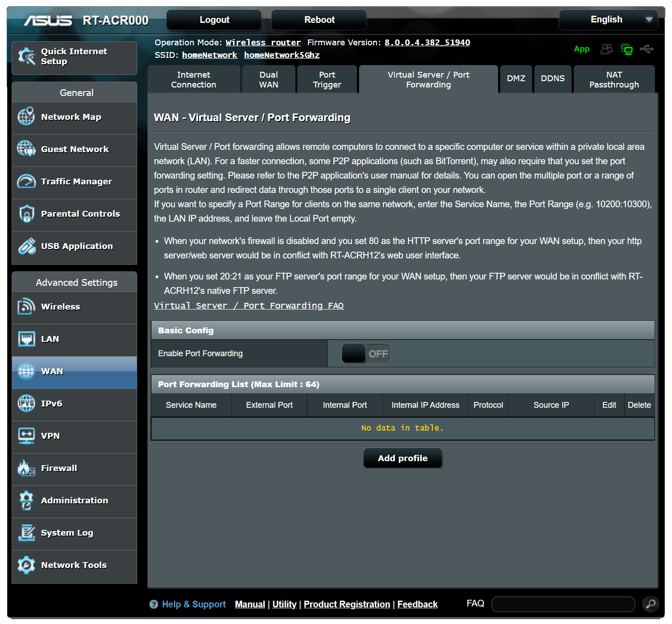Open the Firewall icon in the sidebar
The height and width of the screenshot is (624, 672).
(x=26, y=468)
